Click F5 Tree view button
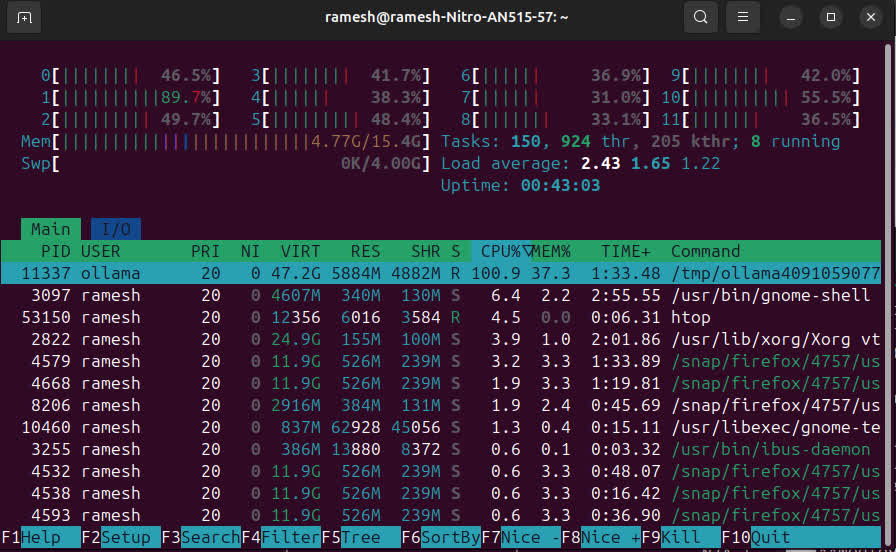This screenshot has height=552, width=896. (361, 538)
